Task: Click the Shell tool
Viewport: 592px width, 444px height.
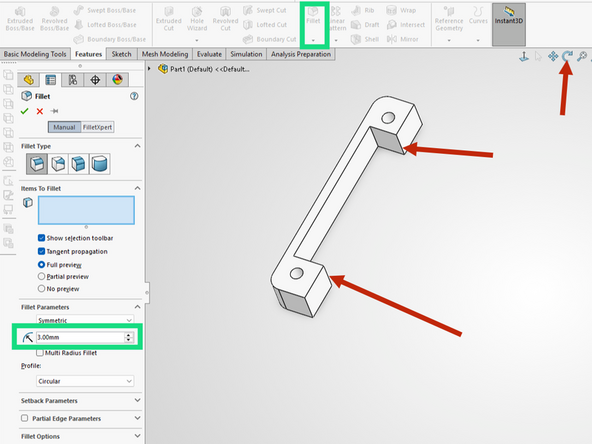Action: pyautogui.click(x=365, y=39)
